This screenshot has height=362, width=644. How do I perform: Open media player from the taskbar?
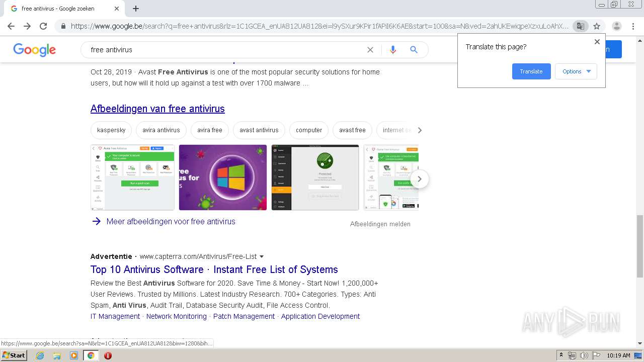pos(73,355)
